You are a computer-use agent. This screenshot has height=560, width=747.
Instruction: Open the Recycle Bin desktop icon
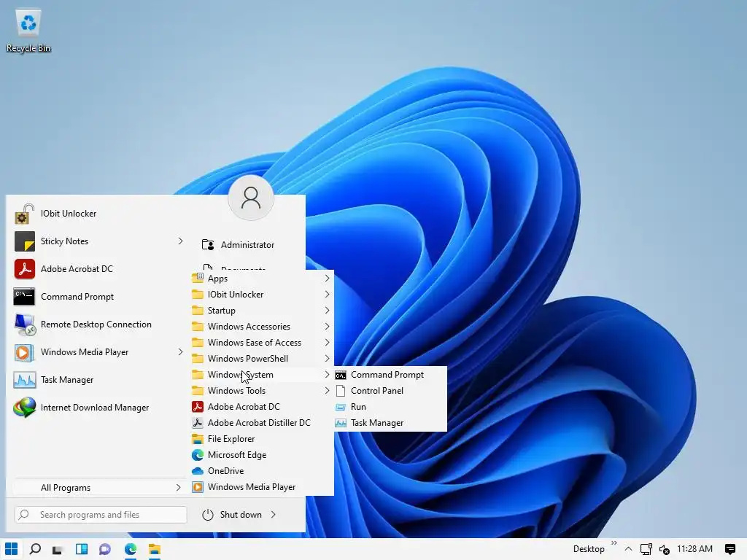[x=28, y=31]
